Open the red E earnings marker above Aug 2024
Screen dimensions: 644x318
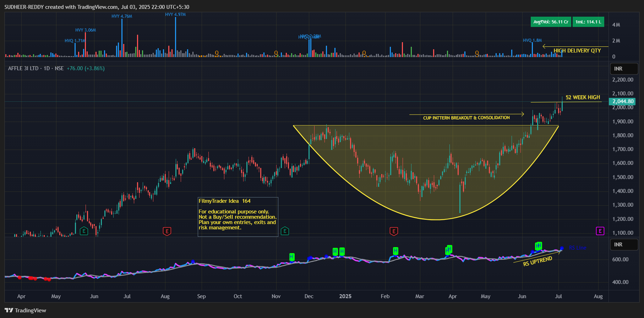[167, 231]
